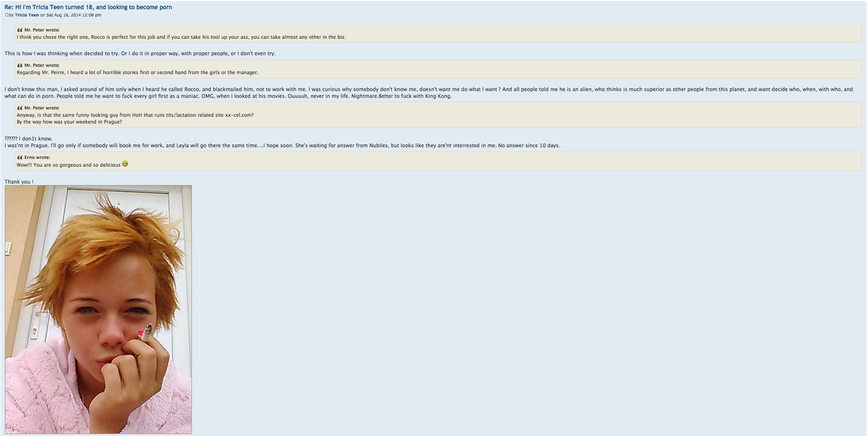Viewport: 868px width, 436px height.
Task: Click the post date 'Sat Aug 16, 2014 12:08 pm'
Action: 74,15
